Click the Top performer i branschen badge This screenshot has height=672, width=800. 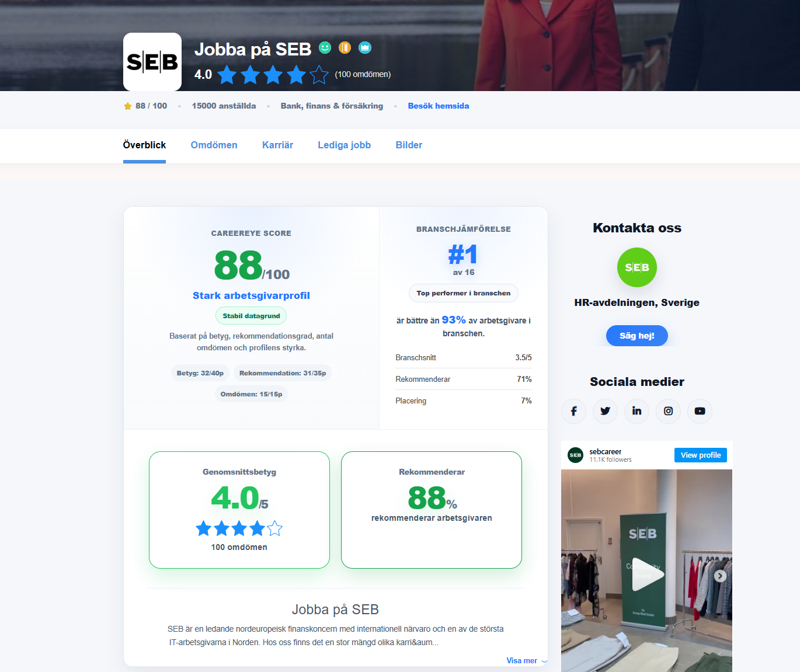click(464, 293)
